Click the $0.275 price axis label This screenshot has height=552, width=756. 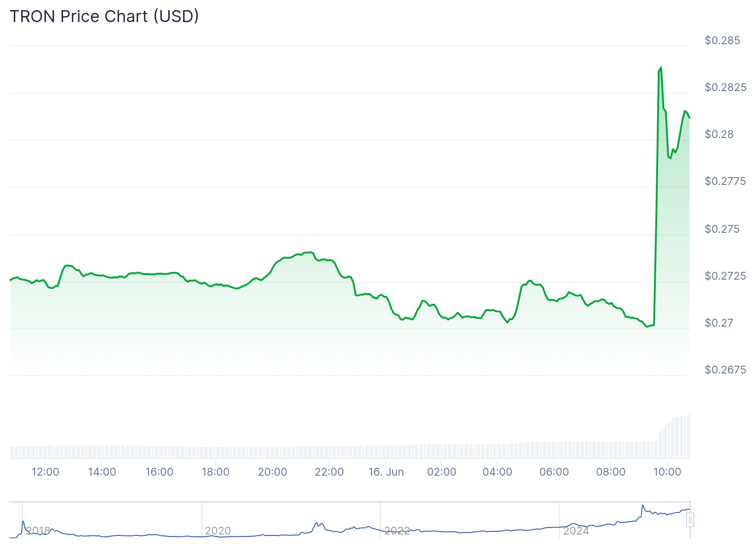click(x=722, y=229)
